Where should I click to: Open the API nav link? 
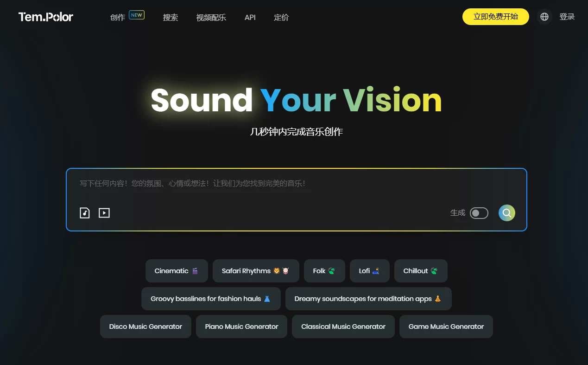[x=250, y=18]
